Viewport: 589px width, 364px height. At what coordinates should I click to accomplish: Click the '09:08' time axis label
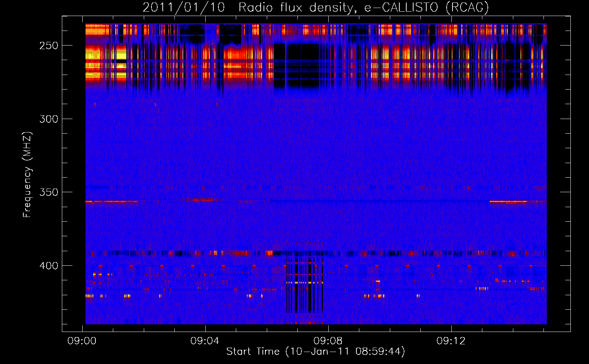tap(328, 341)
